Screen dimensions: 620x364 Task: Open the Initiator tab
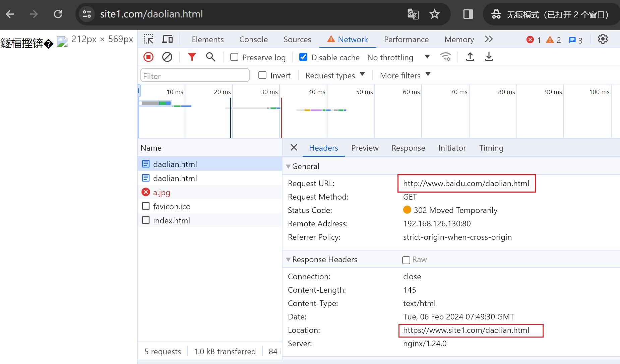(x=452, y=148)
